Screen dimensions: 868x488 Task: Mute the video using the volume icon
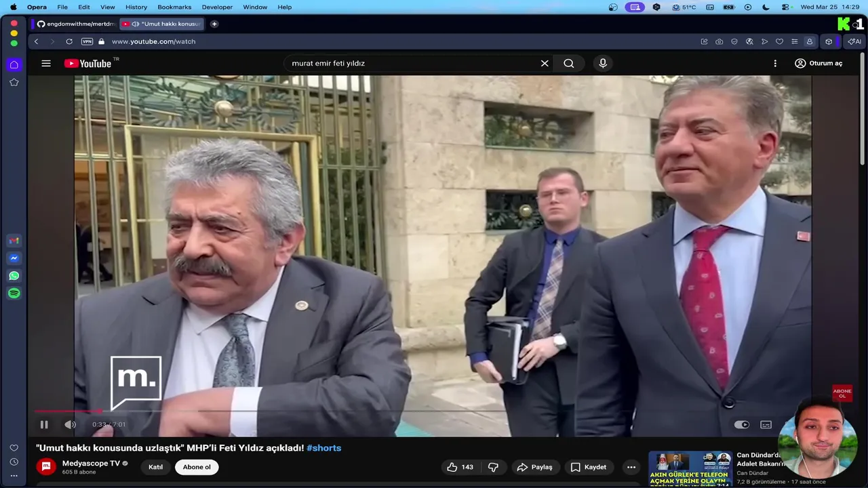(x=70, y=425)
